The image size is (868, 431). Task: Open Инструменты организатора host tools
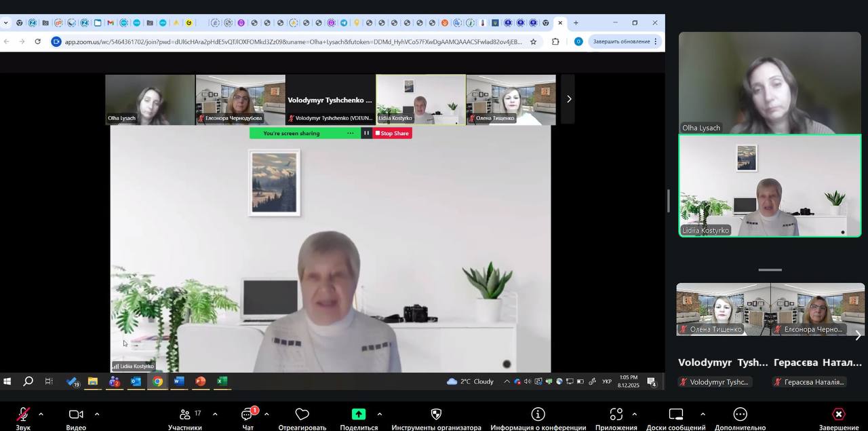click(436, 415)
